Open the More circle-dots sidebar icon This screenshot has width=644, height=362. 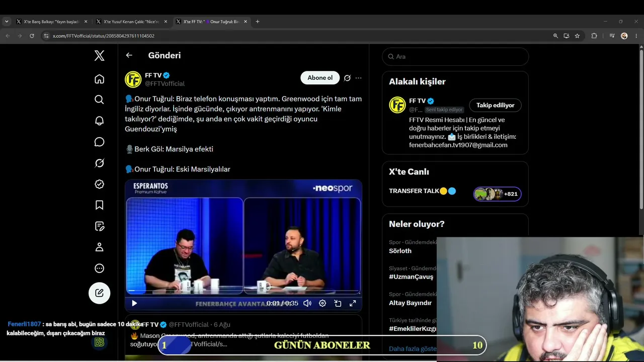pos(100,268)
